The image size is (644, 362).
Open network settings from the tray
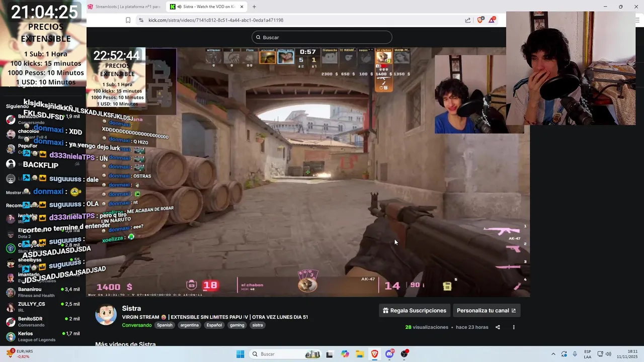pyautogui.click(x=600, y=354)
